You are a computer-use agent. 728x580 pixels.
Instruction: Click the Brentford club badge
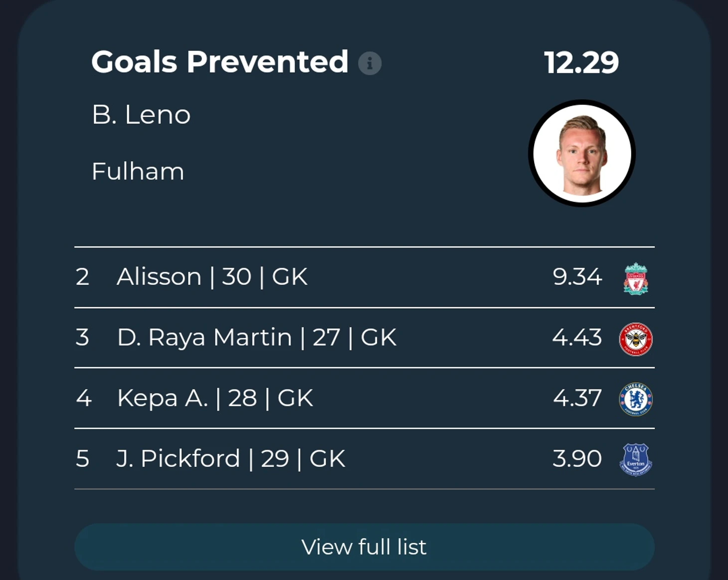(x=636, y=339)
